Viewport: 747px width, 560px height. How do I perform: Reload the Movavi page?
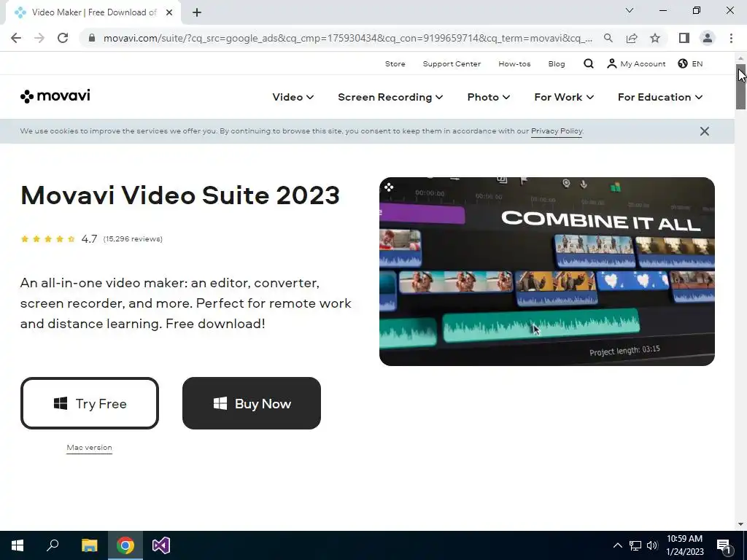[x=63, y=38]
